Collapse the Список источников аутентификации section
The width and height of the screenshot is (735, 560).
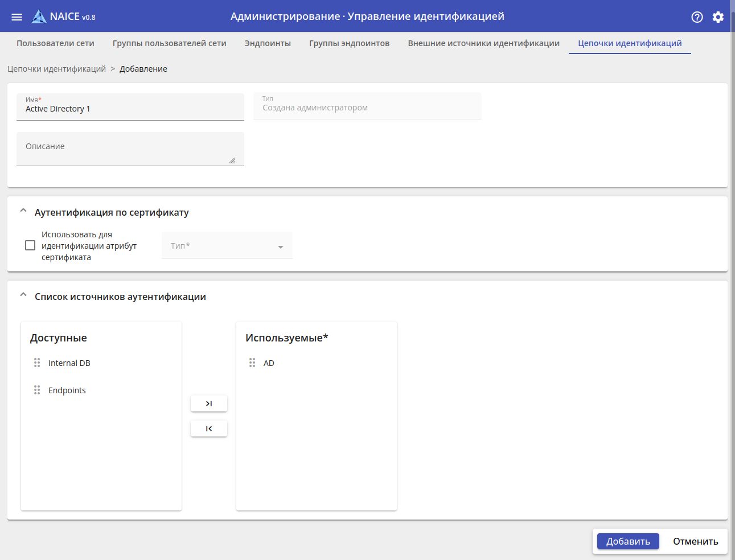pos(23,295)
